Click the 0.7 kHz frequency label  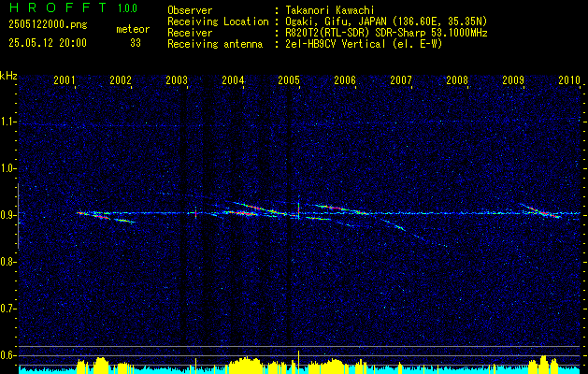click(7, 309)
